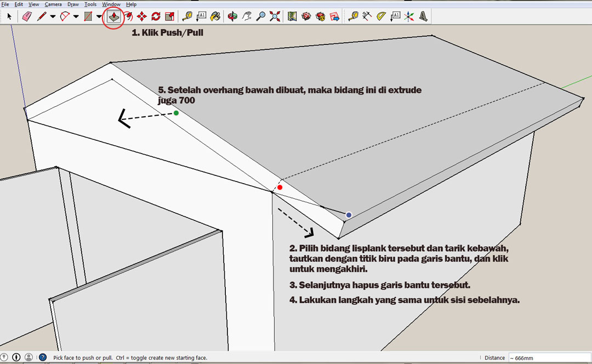
Task: Open the Add Location map tool
Action: [x=292, y=16]
